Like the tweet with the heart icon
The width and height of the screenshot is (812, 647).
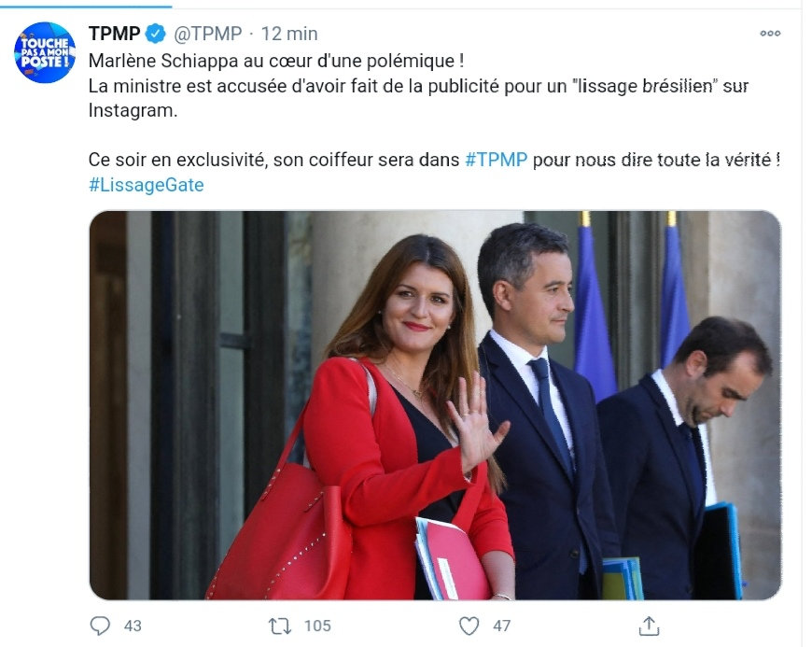point(469,626)
